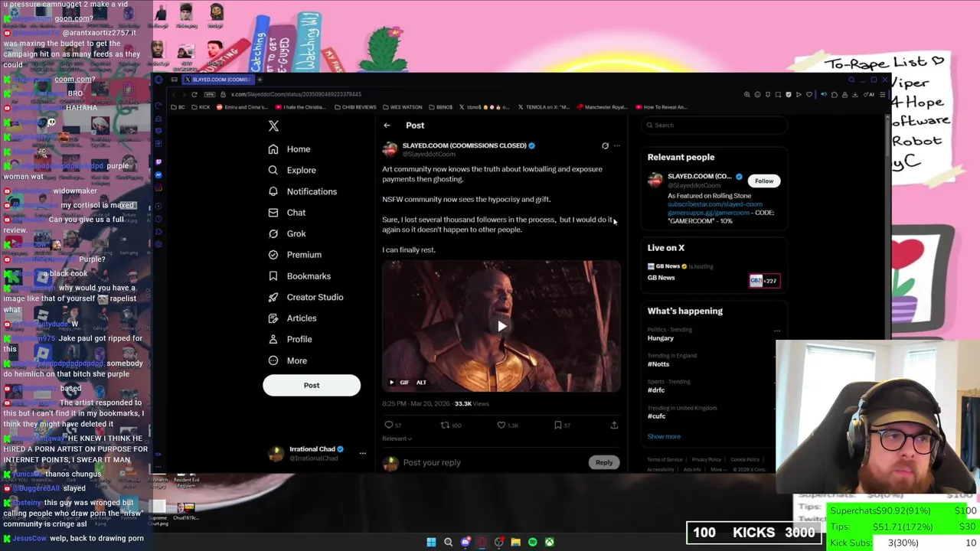
Task: Open the #cufc trending topic
Action: click(x=657, y=416)
